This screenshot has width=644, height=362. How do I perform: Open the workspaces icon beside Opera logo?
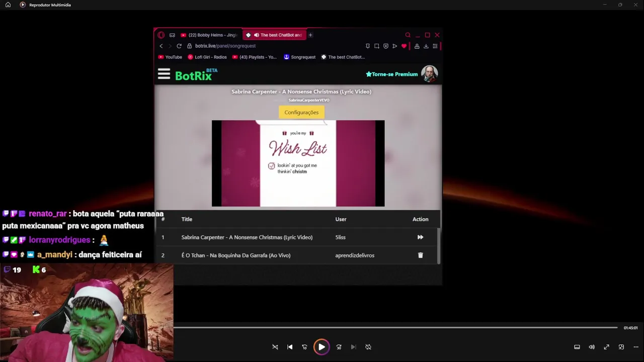[172, 35]
